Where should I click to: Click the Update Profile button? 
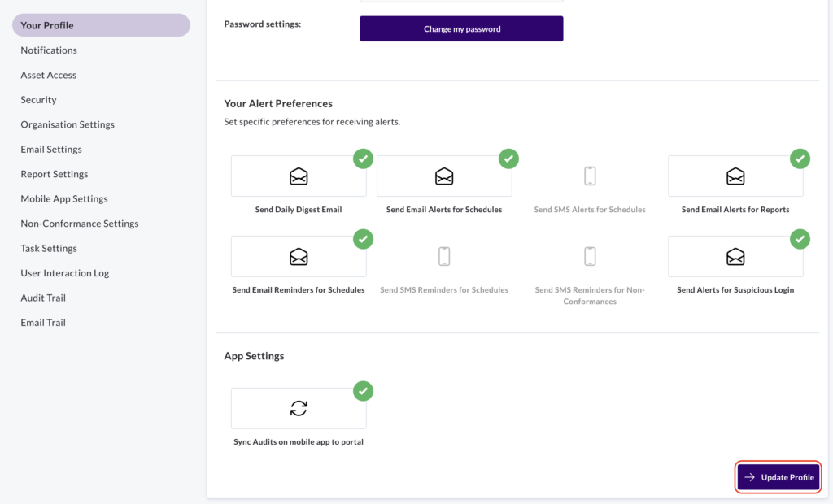[x=778, y=477]
